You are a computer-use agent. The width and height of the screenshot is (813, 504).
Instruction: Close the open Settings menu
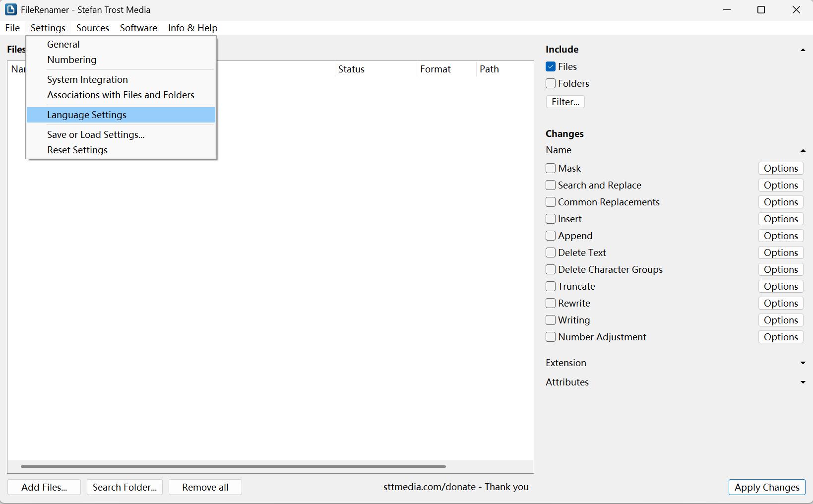point(48,28)
